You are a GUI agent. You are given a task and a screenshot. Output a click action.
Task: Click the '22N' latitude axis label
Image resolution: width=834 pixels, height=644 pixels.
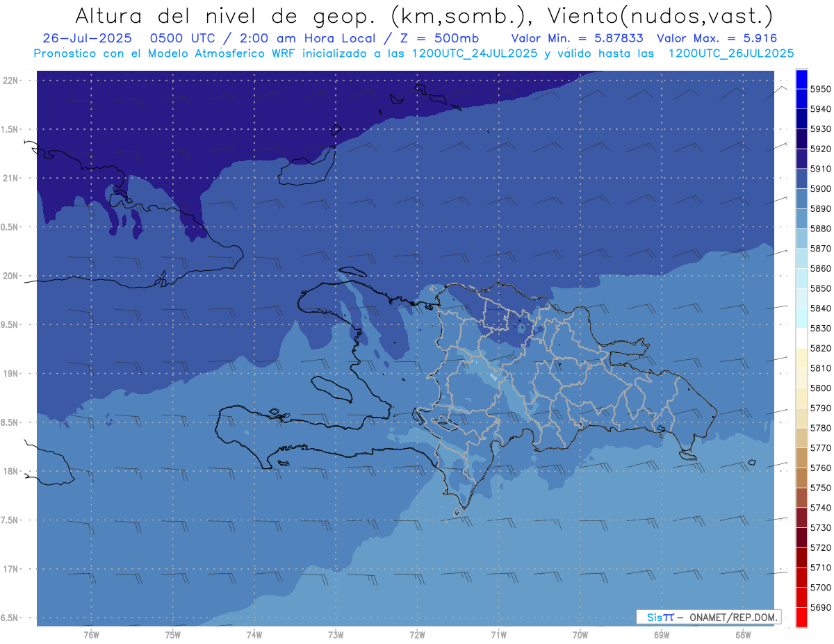(10, 81)
